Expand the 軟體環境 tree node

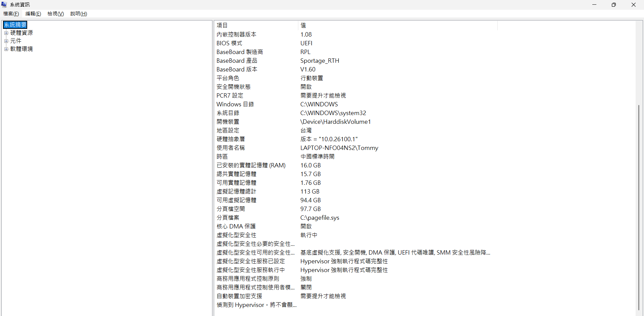point(6,49)
